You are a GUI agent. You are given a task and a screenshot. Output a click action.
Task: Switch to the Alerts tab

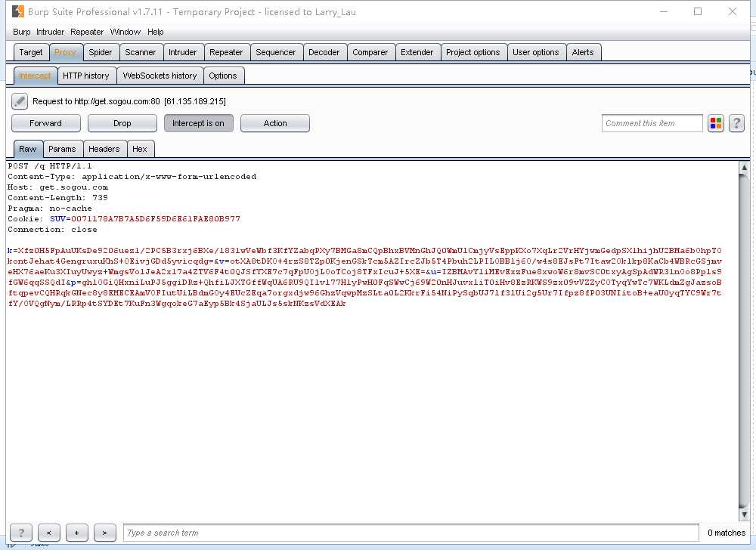point(583,52)
